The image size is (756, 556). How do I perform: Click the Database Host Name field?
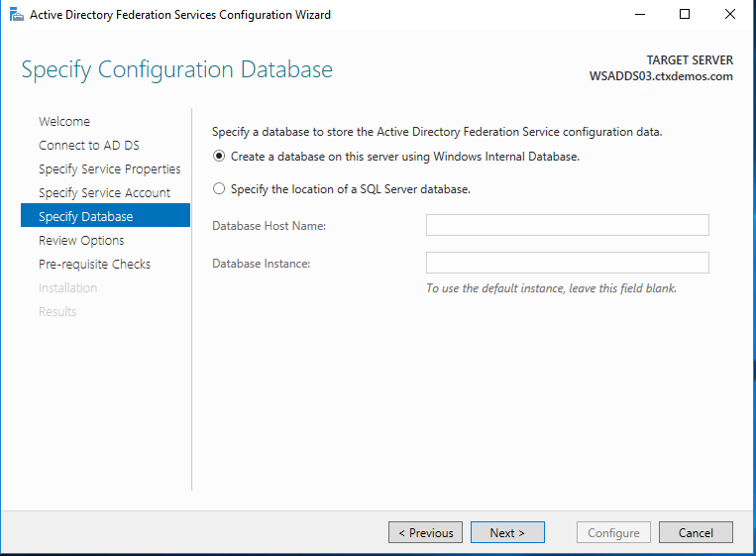point(567,225)
